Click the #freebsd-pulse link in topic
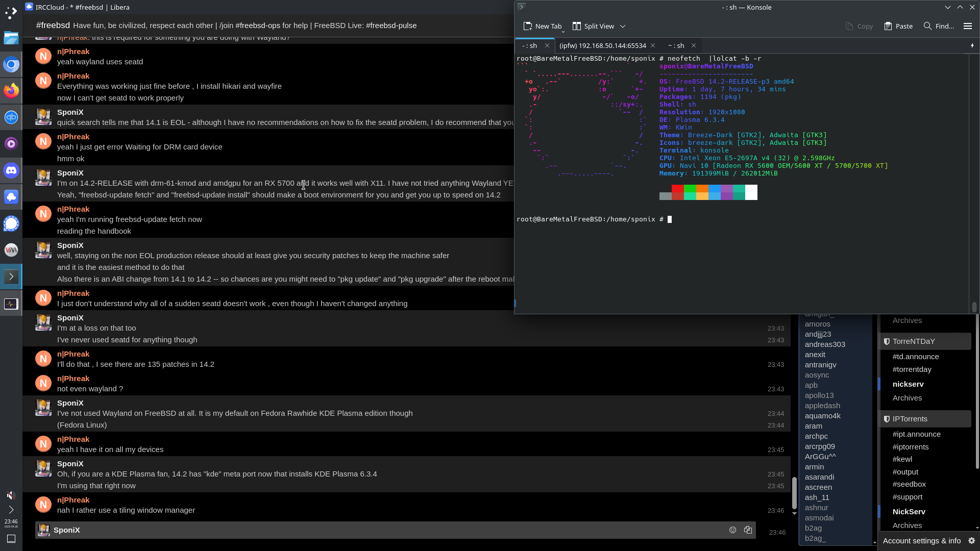Image resolution: width=980 pixels, height=551 pixels. click(x=391, y=26)
